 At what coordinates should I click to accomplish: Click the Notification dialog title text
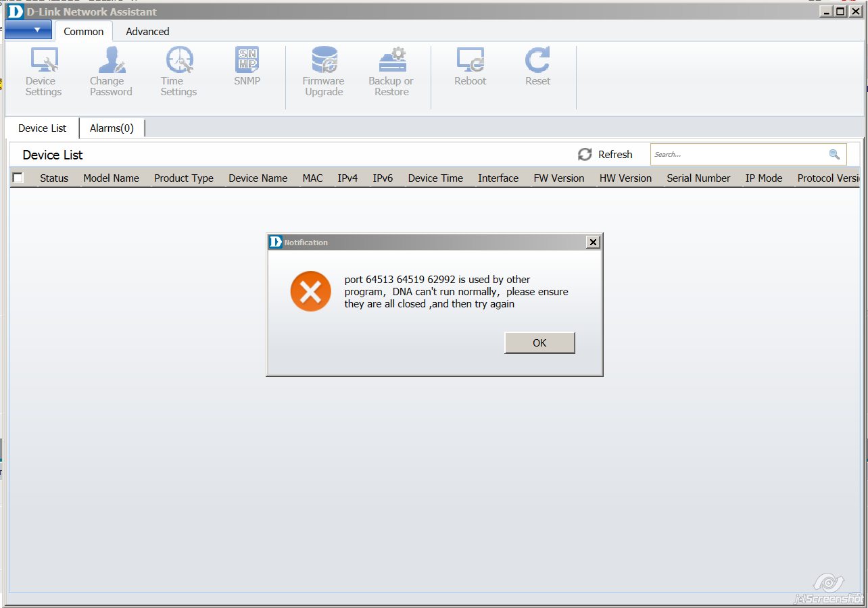click(306, 243)
